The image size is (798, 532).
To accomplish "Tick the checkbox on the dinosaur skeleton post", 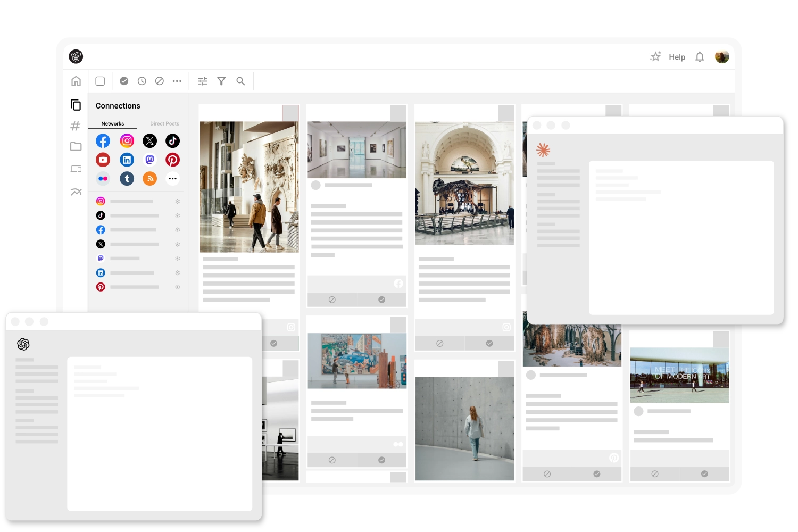I will 506,113.
